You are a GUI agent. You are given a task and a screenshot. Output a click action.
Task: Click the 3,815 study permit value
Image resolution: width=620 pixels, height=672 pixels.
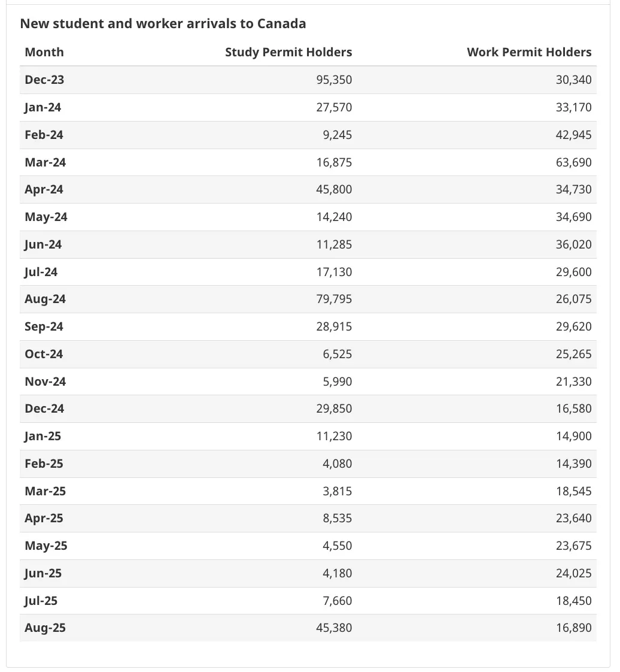coord(338,491)
